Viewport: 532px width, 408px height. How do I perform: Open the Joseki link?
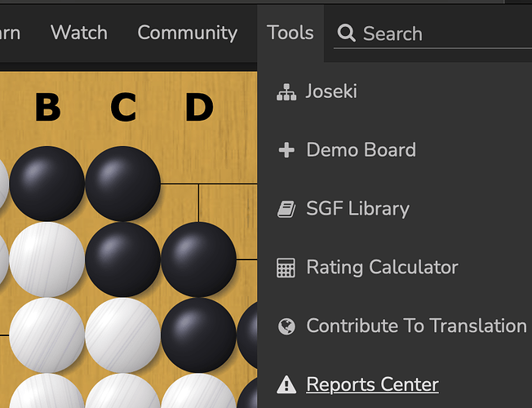331,91
